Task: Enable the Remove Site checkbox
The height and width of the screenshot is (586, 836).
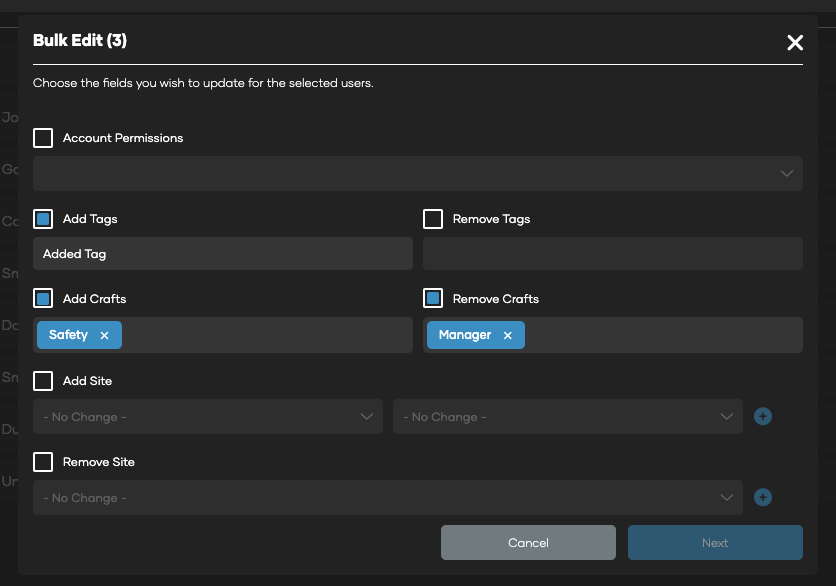Action: [x=43, y=462]
